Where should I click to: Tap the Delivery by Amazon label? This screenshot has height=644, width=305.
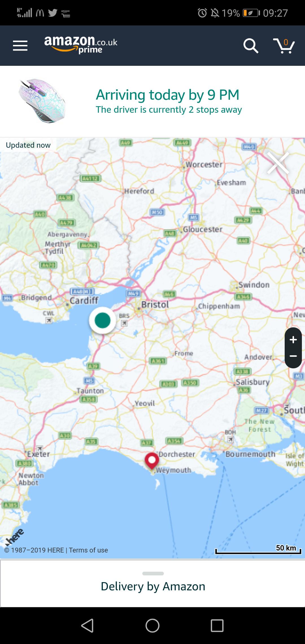click(x=153, y=586)
